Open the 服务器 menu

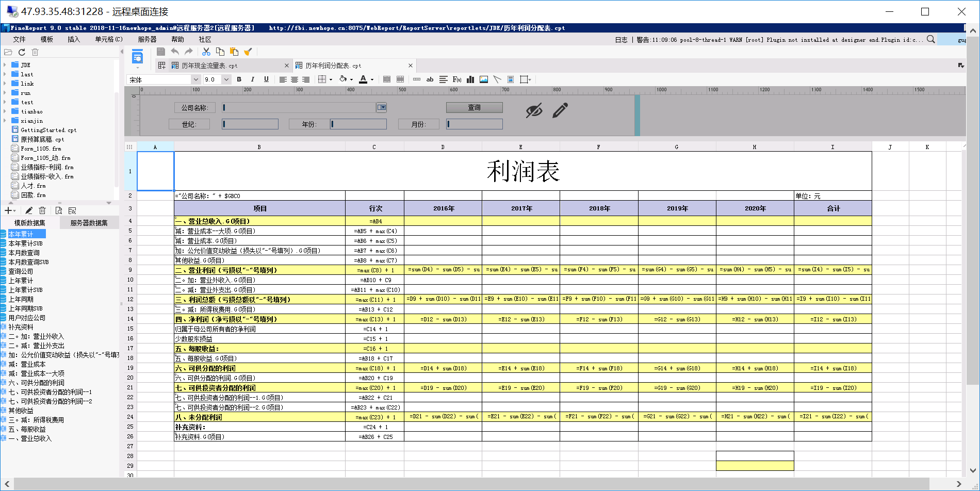pos(147,39)
